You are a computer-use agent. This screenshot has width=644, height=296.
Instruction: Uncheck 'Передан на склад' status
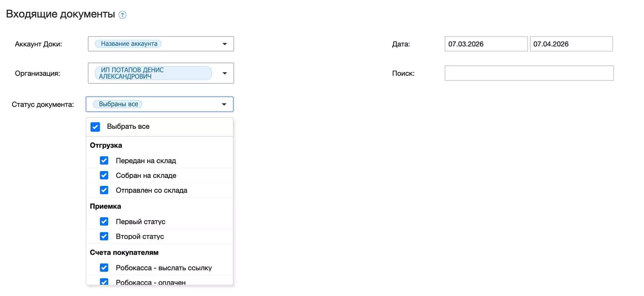104,161
